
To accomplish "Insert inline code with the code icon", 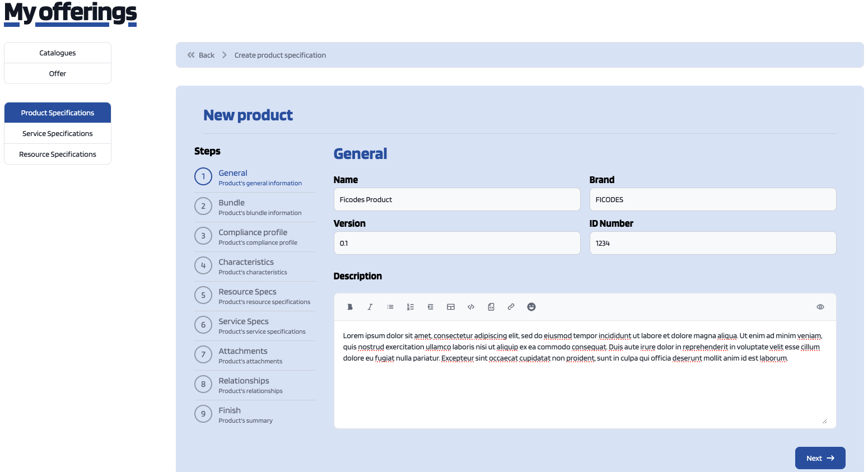I will click(x=471, y=307).
